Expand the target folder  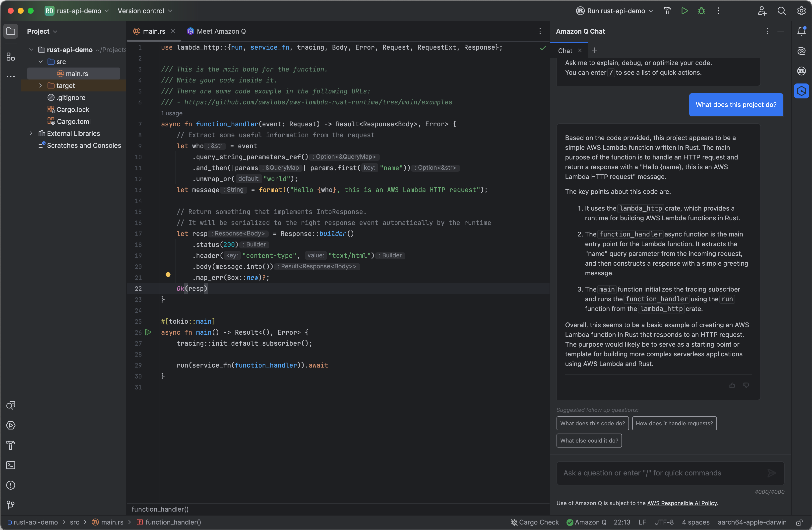click(41, 86)
